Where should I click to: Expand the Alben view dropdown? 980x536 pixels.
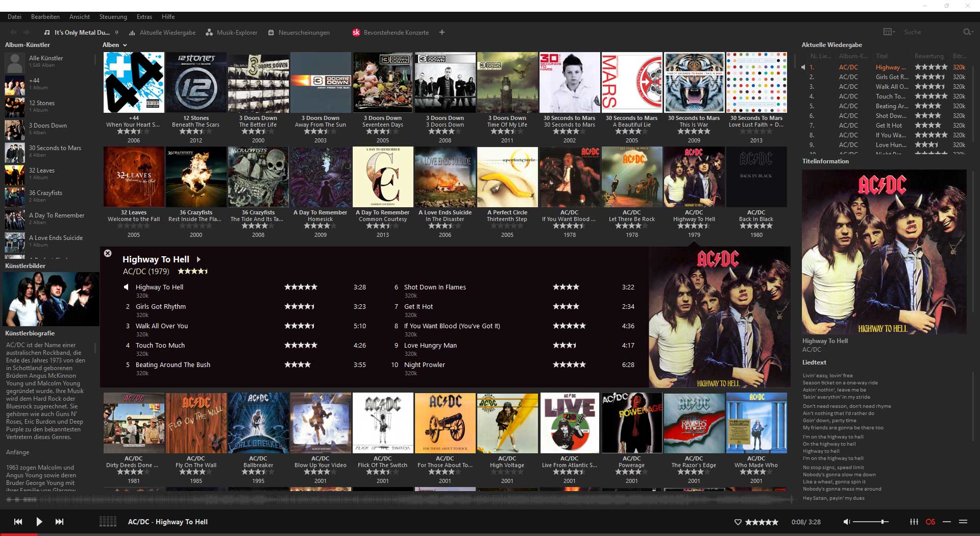114,45
